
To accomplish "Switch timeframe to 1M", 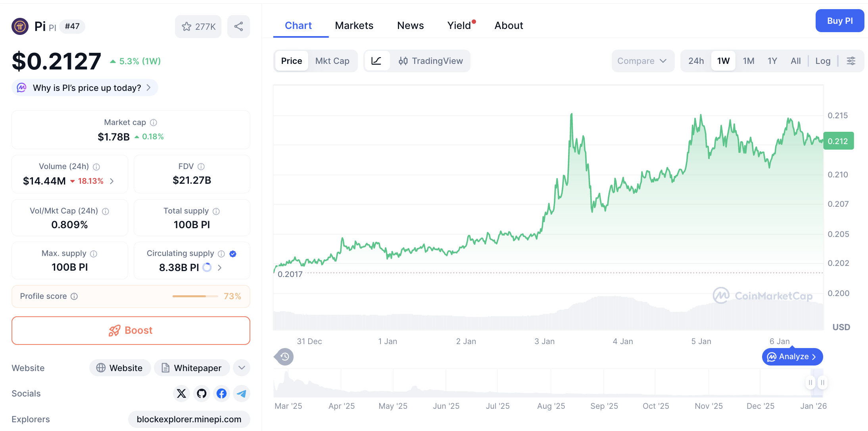I will [x=748, y=61].
